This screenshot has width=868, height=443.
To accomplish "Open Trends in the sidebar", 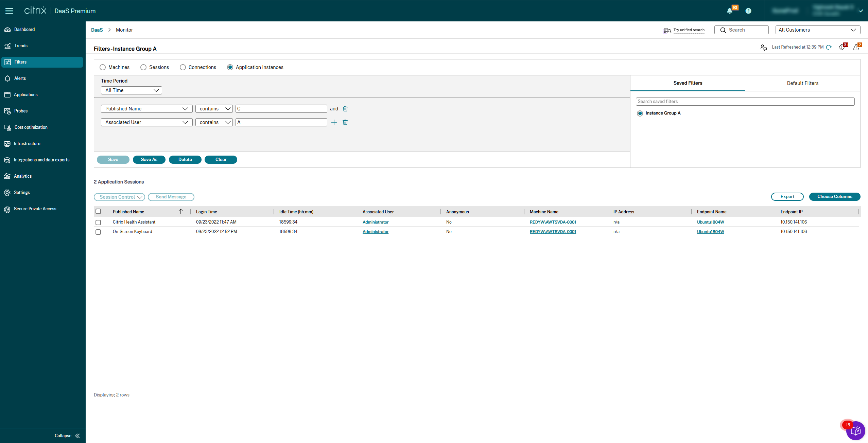I will point(21,46).
